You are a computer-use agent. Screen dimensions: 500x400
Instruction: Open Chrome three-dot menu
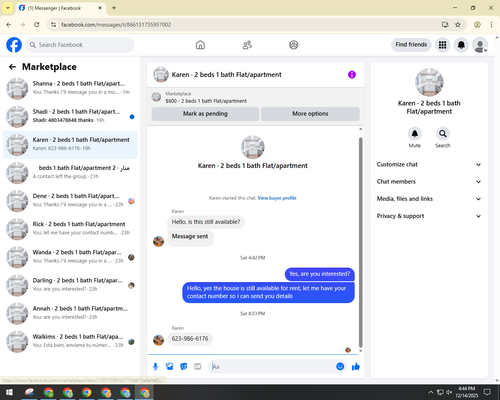point(491,25)
